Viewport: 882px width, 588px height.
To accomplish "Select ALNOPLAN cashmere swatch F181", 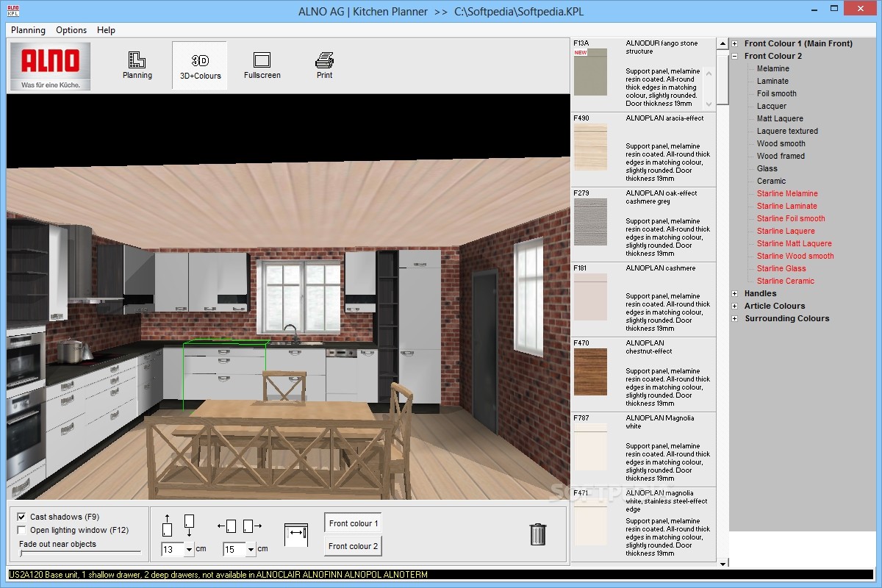I will (590, 297).
